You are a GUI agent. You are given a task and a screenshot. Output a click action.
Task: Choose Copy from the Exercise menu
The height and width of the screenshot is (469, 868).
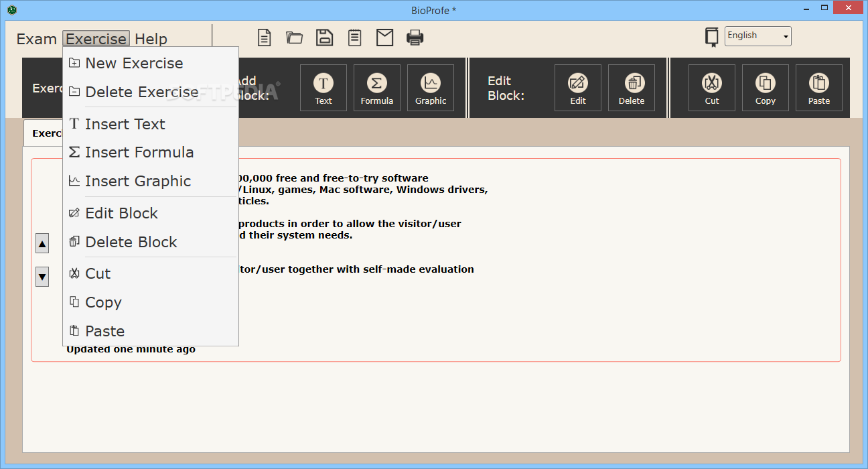coord(151,302)
